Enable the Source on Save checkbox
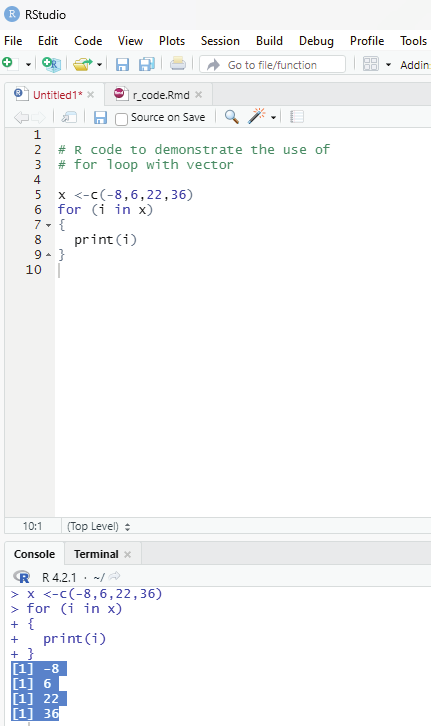 tap(121, 119)
